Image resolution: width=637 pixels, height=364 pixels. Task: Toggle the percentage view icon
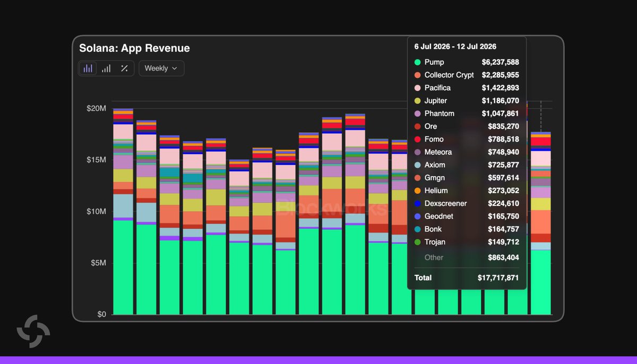point(124,68)
